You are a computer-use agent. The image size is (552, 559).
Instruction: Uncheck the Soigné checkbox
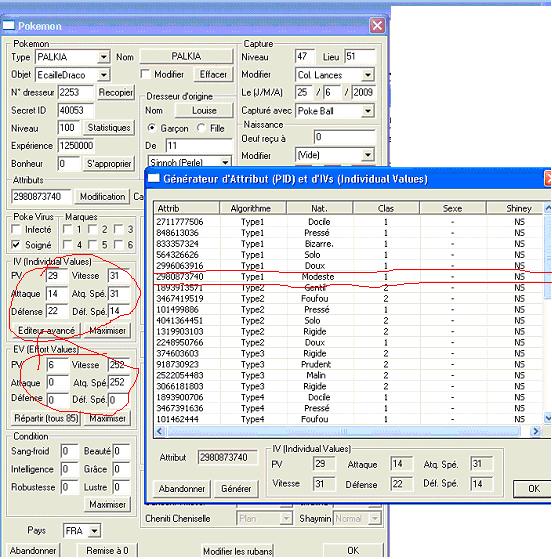[16, 245]
